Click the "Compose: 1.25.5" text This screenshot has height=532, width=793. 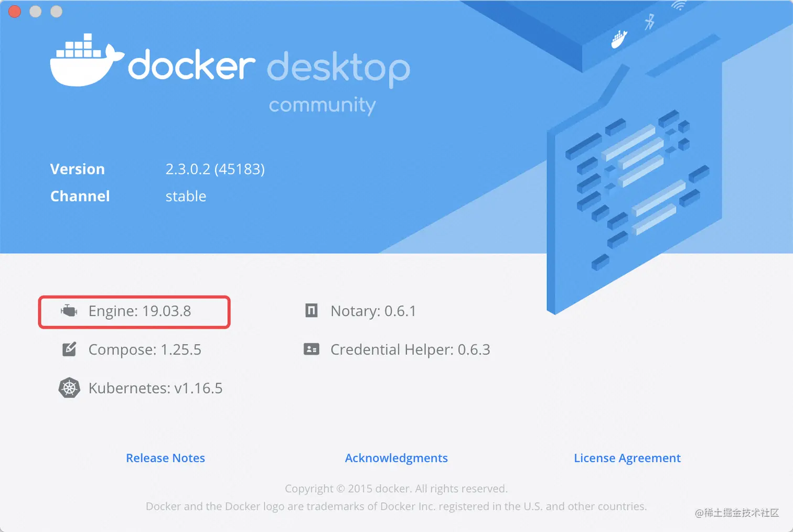[x=145, y=350]
